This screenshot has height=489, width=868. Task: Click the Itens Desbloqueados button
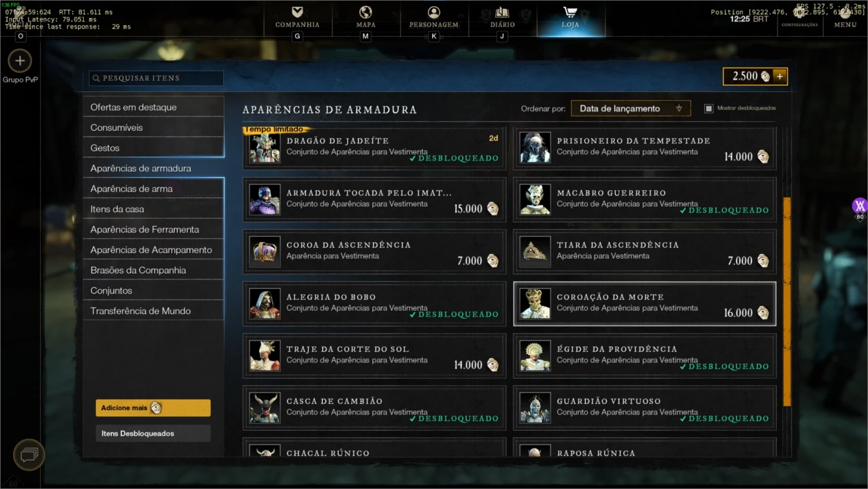pos(153,433)
